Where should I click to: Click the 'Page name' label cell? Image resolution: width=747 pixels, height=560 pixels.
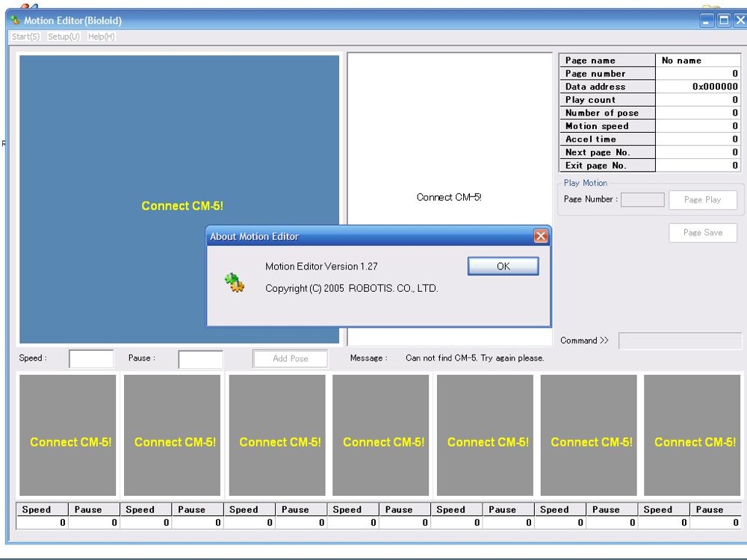pyautogui.click(x=607, y=60)
